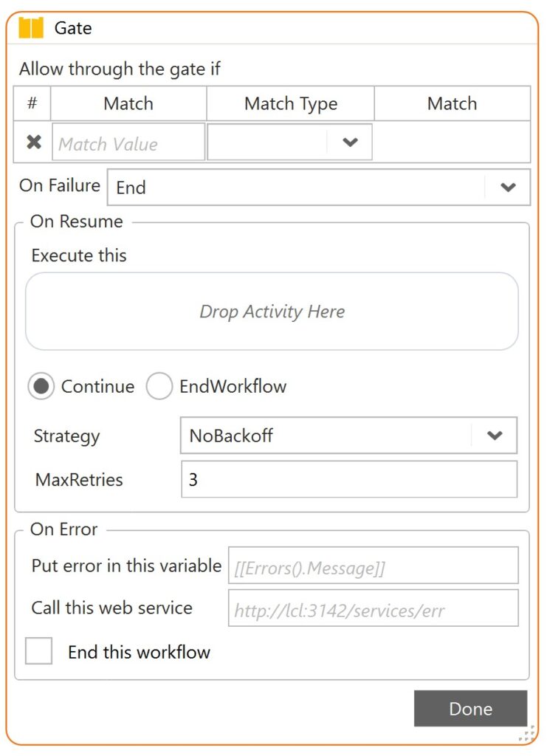Screen dimensions: 547x756
Task: Expand the Strategy chevron arrow
Action: click(x=495, y=436)
